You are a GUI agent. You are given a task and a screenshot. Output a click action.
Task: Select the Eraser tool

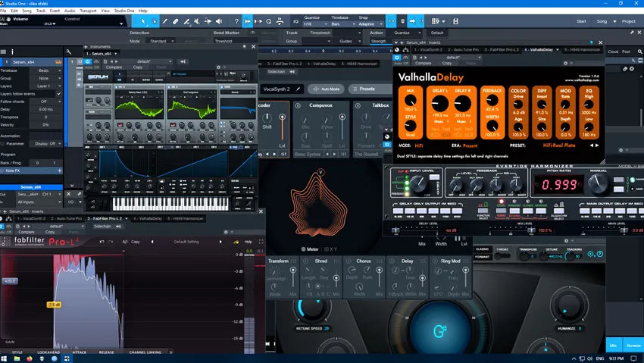pos(175,21)
